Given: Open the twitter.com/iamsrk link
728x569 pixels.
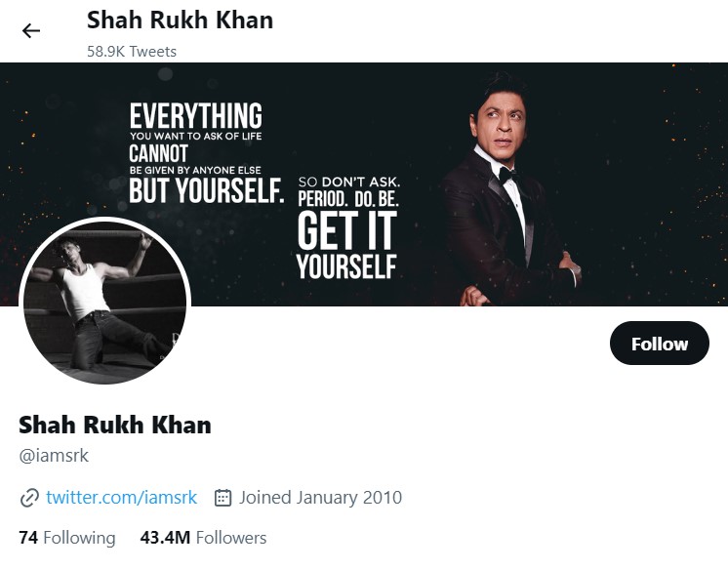Looking at the screenshot, I should pos(121,498).
